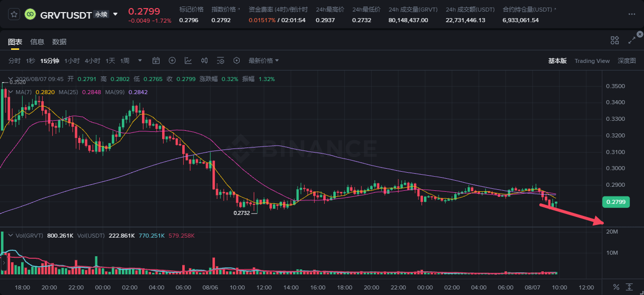Click the 振幅 value 1.32%
644x295 pixels.
tap(266, 79)
